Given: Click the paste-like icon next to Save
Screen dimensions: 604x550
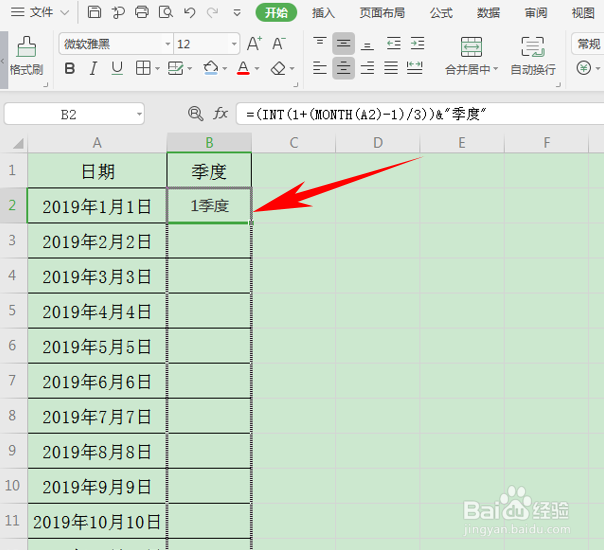Looking at the screenshot, I should click(x=118, y=13).
